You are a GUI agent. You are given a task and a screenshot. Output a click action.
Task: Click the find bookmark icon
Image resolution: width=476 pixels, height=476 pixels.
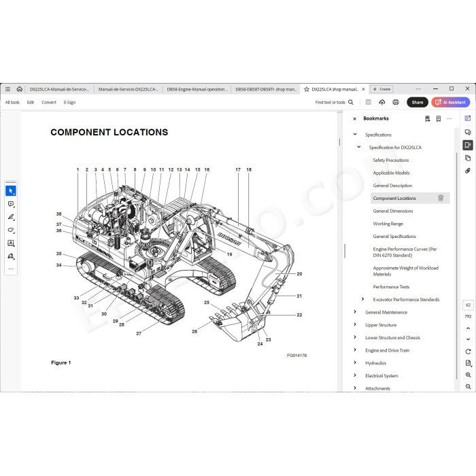[428, 119]
